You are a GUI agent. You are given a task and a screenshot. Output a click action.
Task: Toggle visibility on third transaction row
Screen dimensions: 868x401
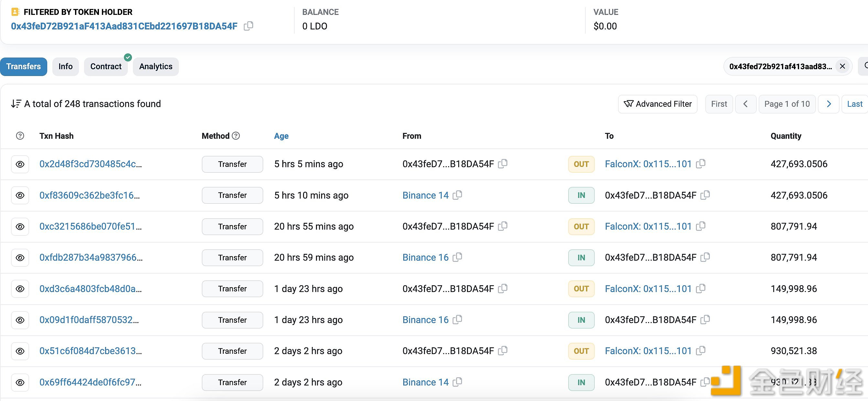[x=19, y=226]
